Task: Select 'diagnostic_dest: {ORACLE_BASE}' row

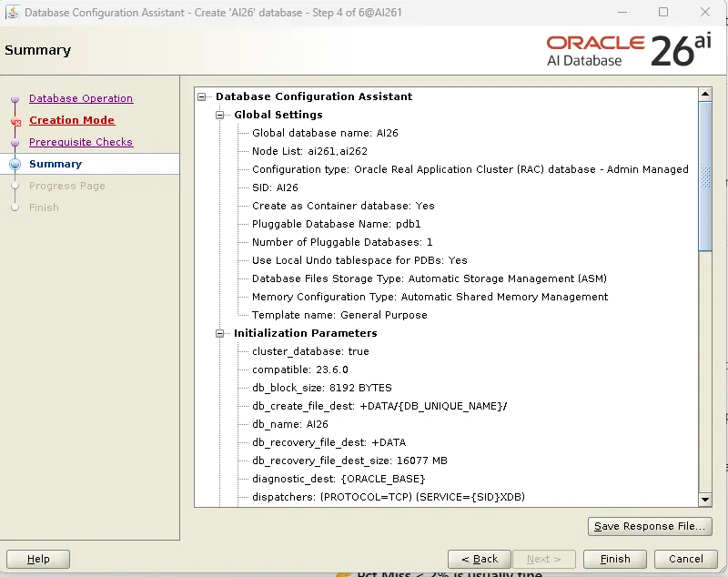Action: (x=339, y=479)
